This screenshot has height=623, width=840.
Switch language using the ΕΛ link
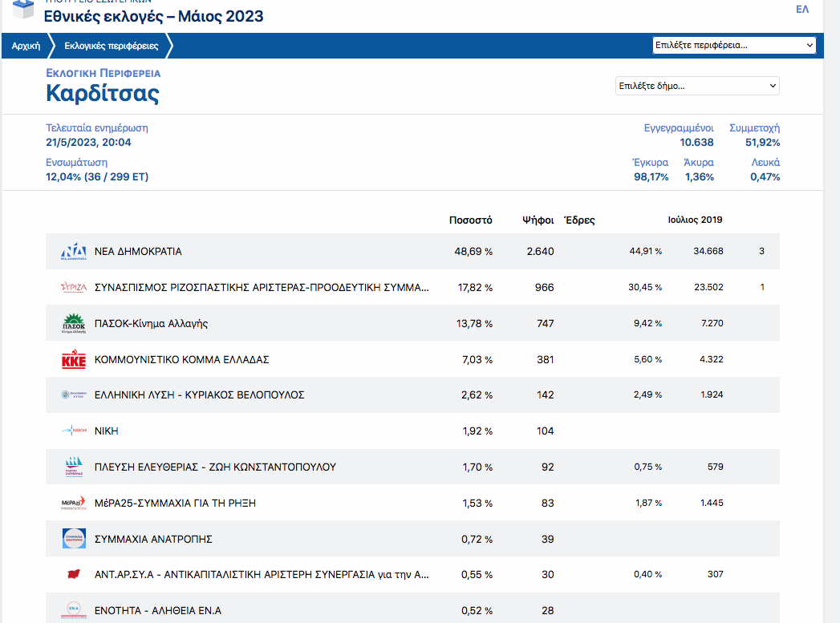[x=801, y=9]
